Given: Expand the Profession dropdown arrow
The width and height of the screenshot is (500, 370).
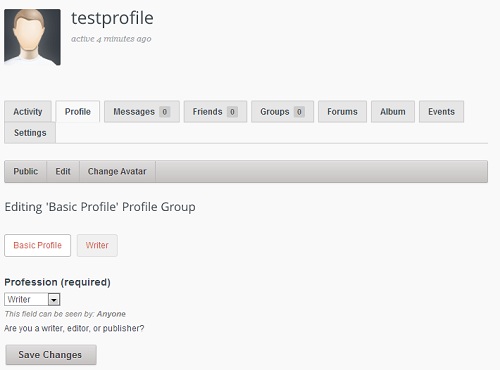Looking at the screenshot, I should pos(54,299).
